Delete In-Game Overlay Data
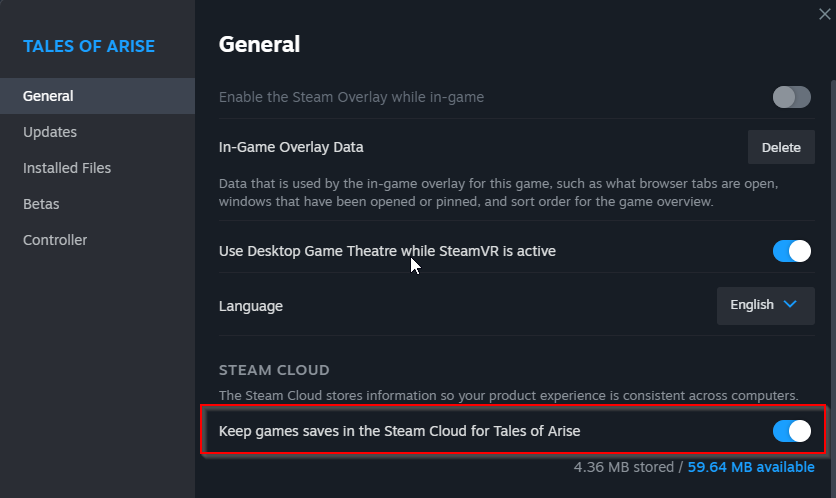Image resolution: width=836 pixels, height=498 pixels. point(781,147)
